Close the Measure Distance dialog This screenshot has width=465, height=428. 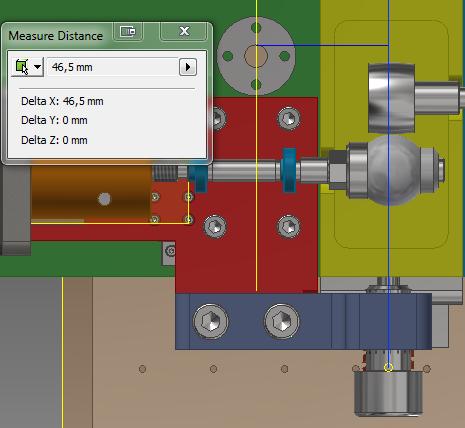click(x=184, y=31)
